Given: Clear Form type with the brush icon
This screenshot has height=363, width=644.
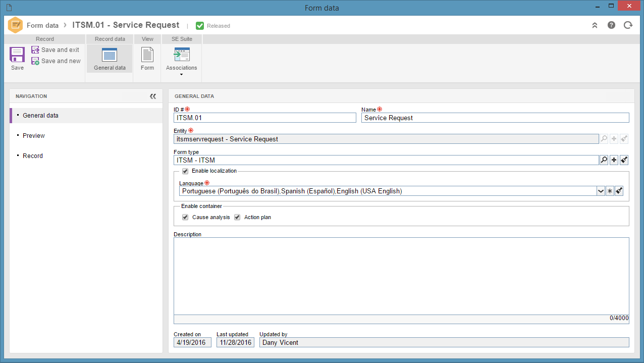Looking at the screenshot, I should point(624,160).
